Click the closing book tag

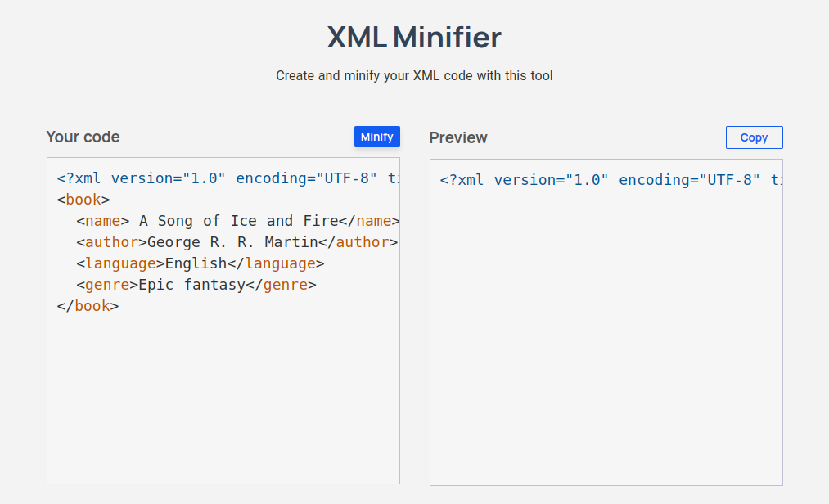click(88, 306)
